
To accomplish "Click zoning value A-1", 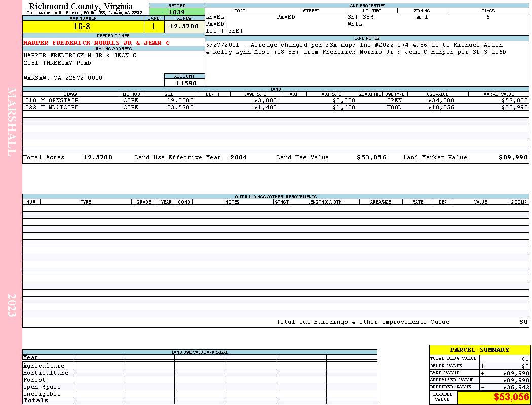I will coord(422,17).
